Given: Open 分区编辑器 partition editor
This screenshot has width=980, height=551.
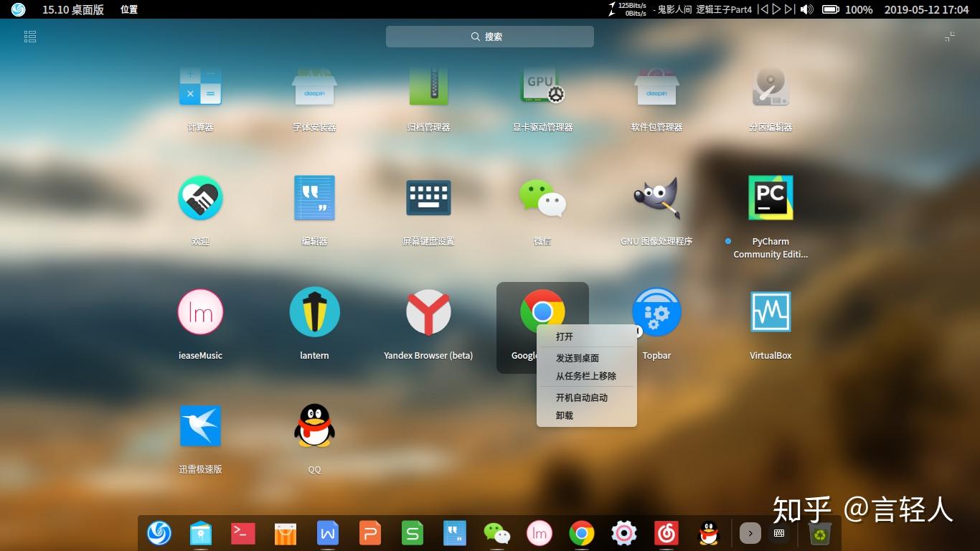Looking at the screenshot, I should [770, 86].
